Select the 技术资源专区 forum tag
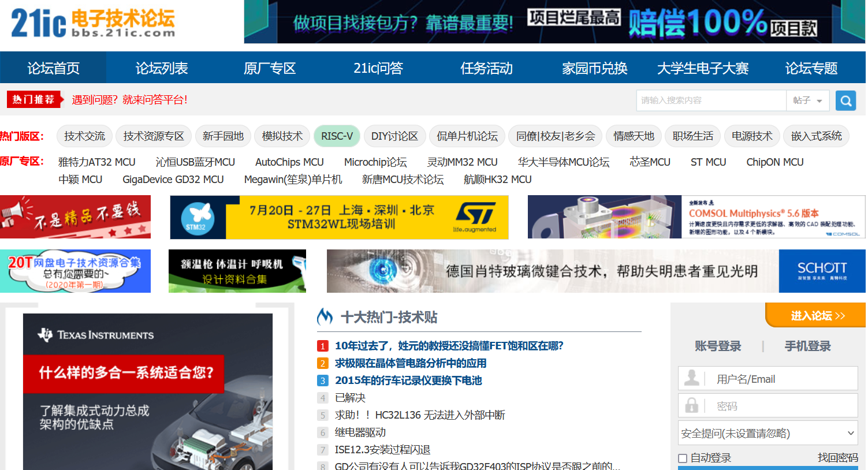868x470 pixels. [154, 136]
